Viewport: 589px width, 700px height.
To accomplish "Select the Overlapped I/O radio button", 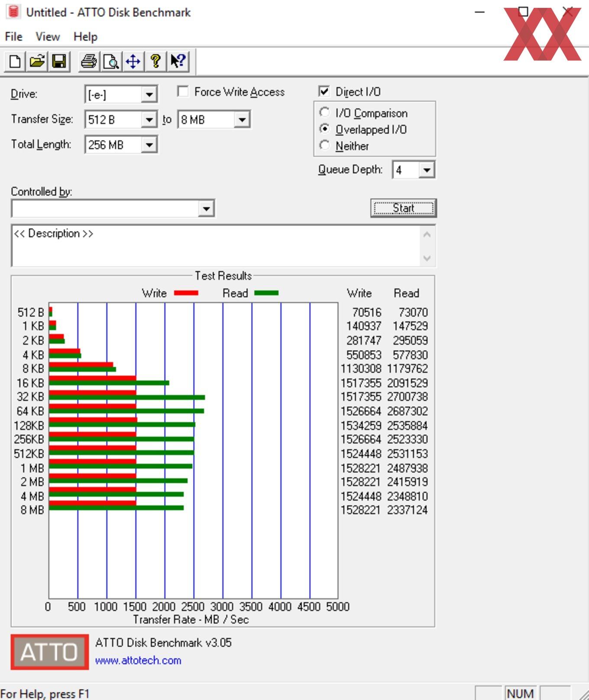I will tap(324, 129).
